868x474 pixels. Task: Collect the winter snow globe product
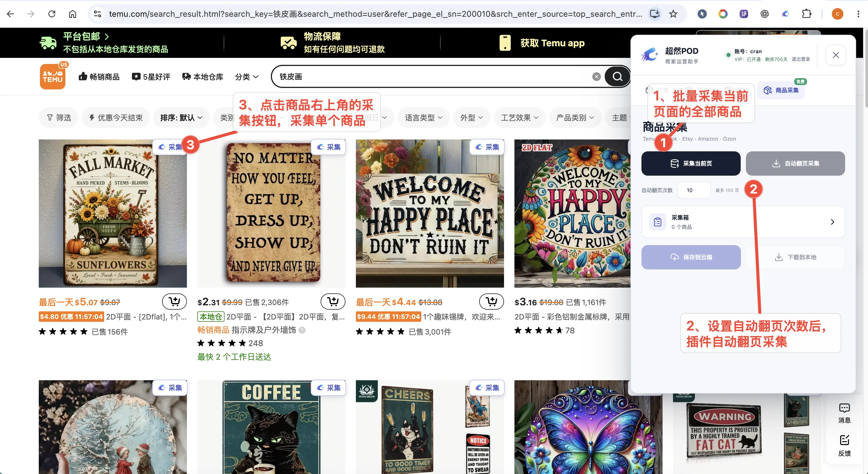[170, 388]
